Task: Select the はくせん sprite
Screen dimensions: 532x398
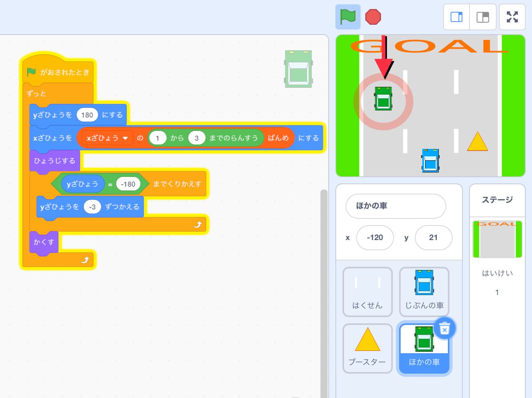Action: click(367, 291)
